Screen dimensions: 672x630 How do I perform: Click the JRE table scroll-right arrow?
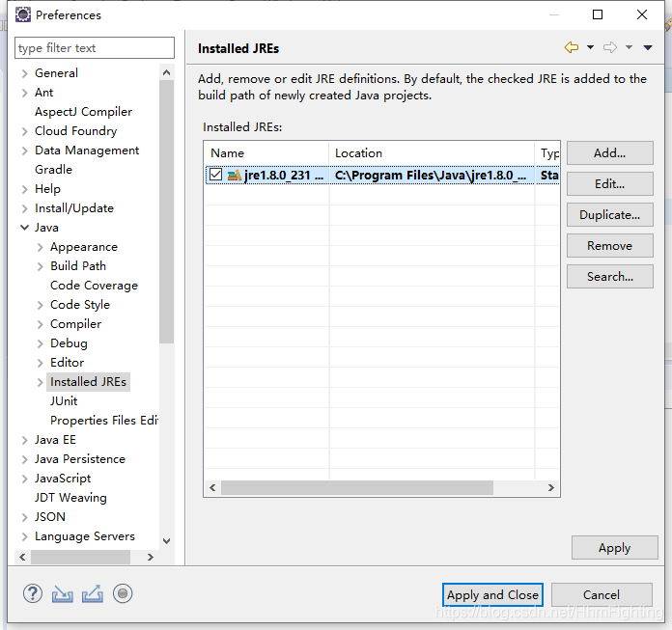pyautogui.click(x=551, y=487)
